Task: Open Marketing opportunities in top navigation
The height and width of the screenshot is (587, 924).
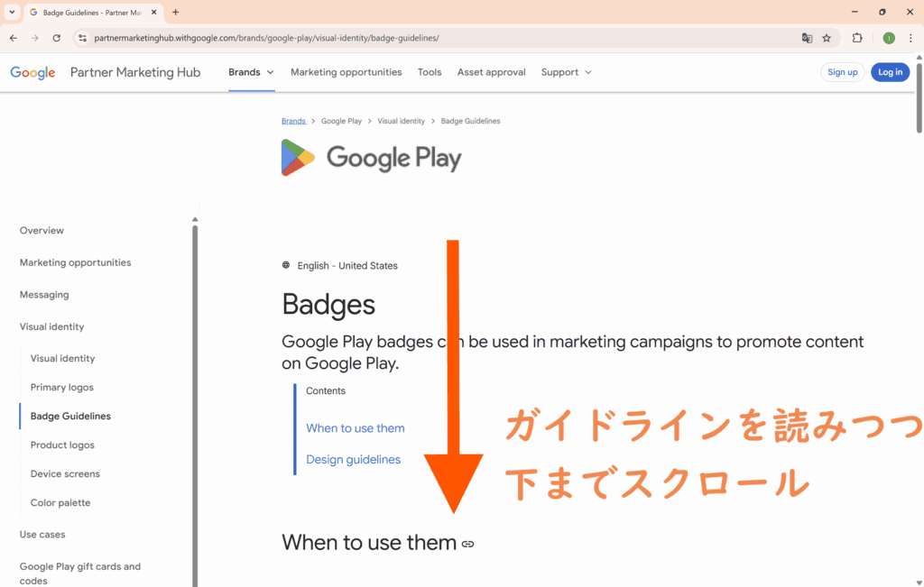Action: [346, 72]
